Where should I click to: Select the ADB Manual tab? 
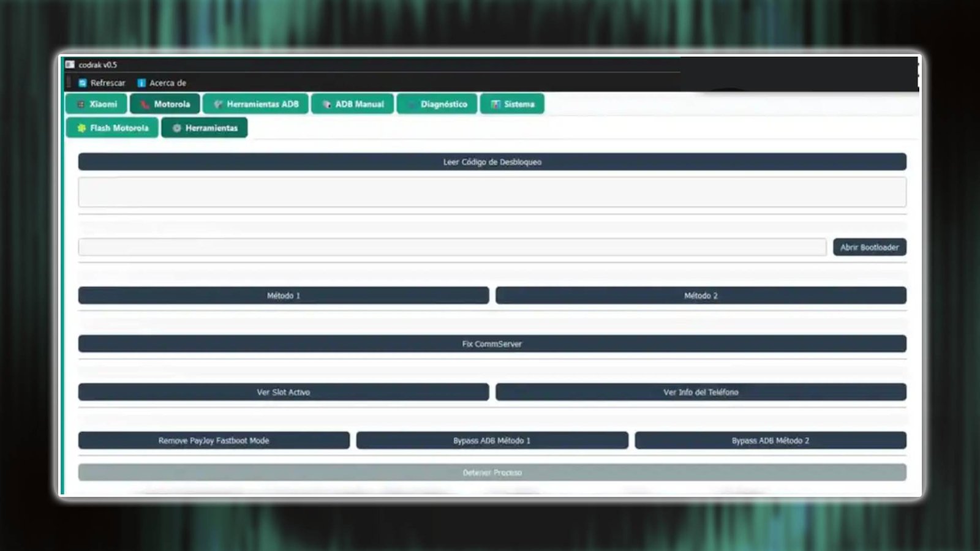coord(352,104)
